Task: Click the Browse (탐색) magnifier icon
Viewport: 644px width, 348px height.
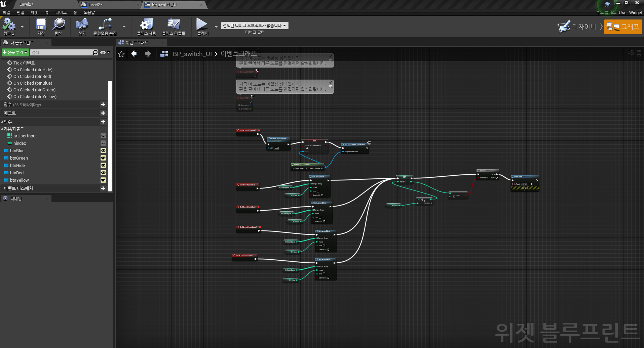Action: point(59,24)
